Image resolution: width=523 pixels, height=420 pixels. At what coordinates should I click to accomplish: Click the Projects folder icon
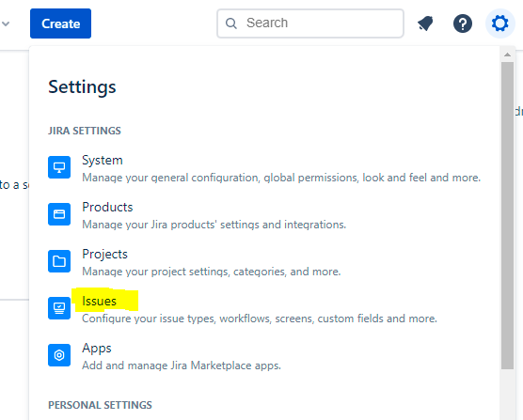[x=59, y=261]
